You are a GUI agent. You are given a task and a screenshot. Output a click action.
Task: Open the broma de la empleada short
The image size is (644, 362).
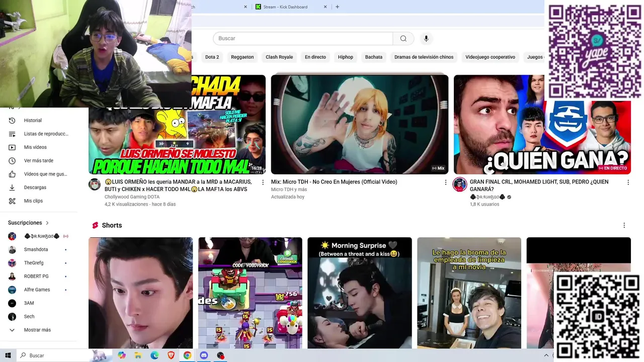tap(469, 293)
